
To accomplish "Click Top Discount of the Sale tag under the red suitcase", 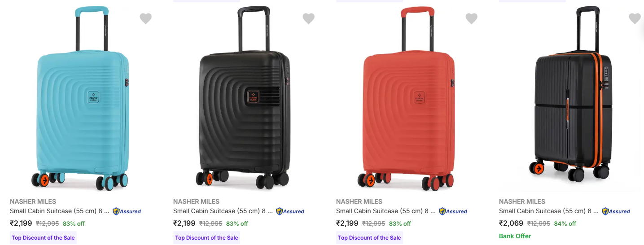I will [369, 238].
